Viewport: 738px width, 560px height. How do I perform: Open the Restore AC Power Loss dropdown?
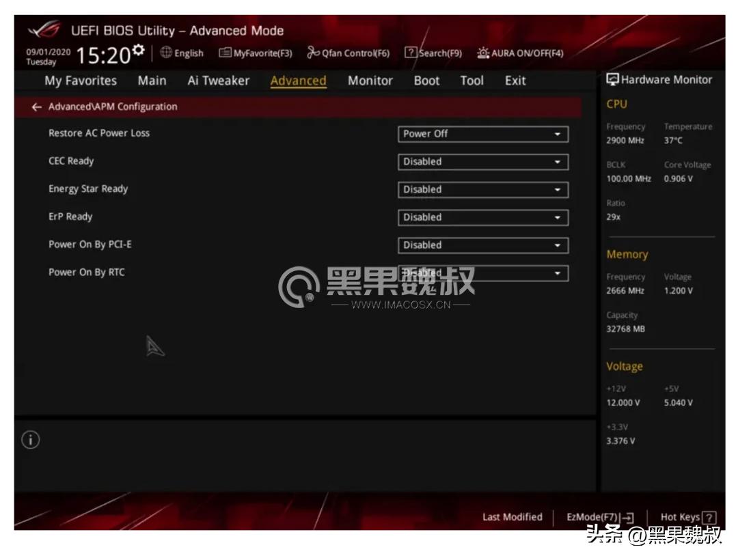click(x=482, y=134)
